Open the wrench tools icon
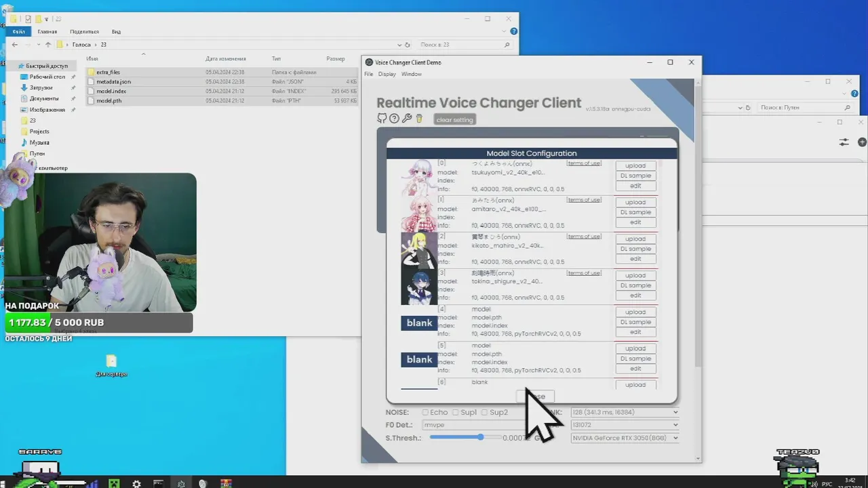This screenshot has height=488, width=868. click(x=407, y=119)
